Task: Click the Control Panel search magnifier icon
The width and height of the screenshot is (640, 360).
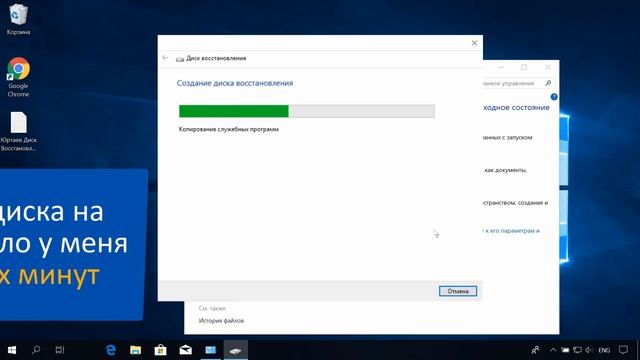Action: 548,83
